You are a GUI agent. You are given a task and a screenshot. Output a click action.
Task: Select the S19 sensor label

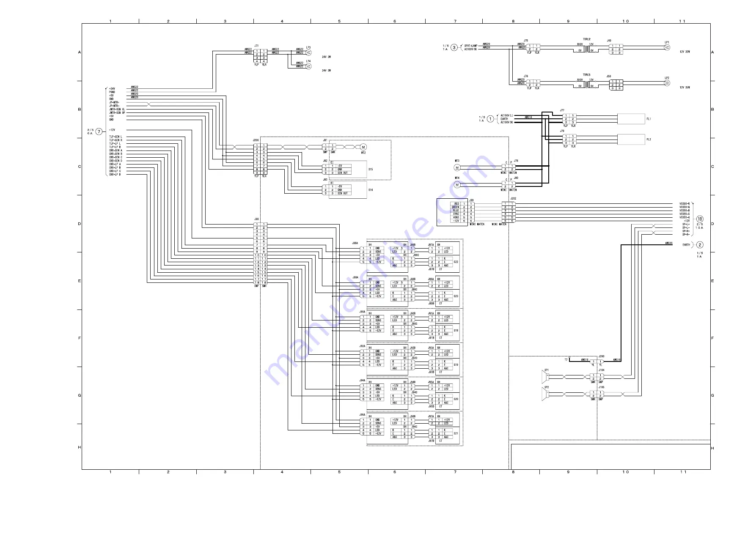point(456,365)
